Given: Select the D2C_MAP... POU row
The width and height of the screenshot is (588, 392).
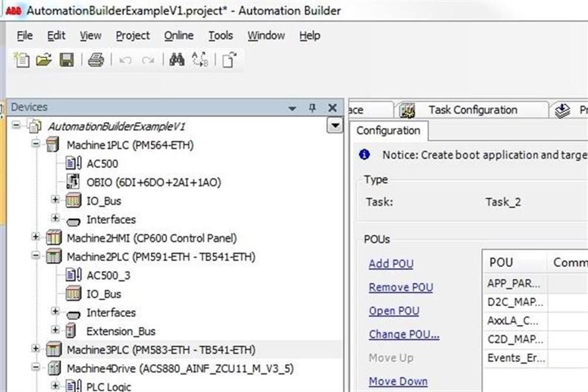Looking at the screenshot, I should [x=536, y=302].
